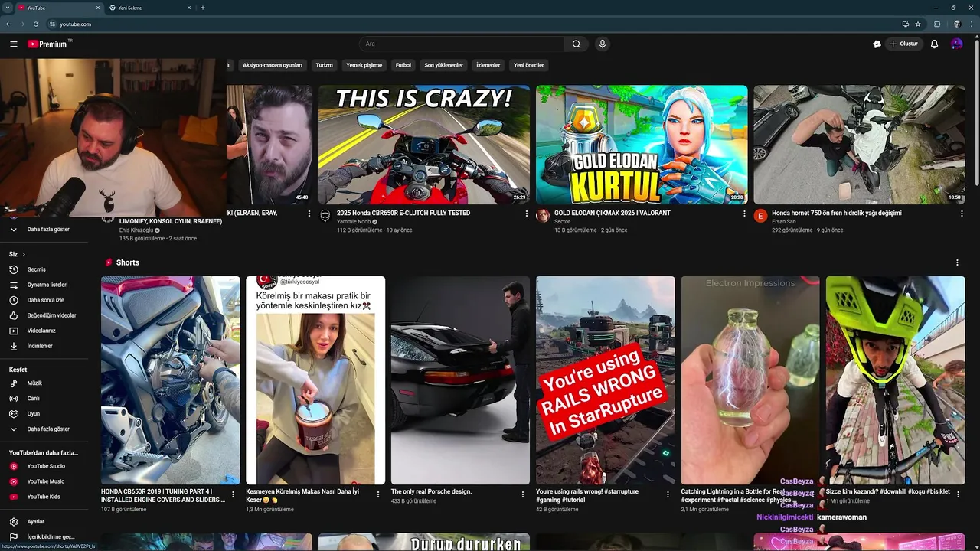
Task: Open THIS IS CRAZY motorcycle thumbnail
Action: point(424,145)
